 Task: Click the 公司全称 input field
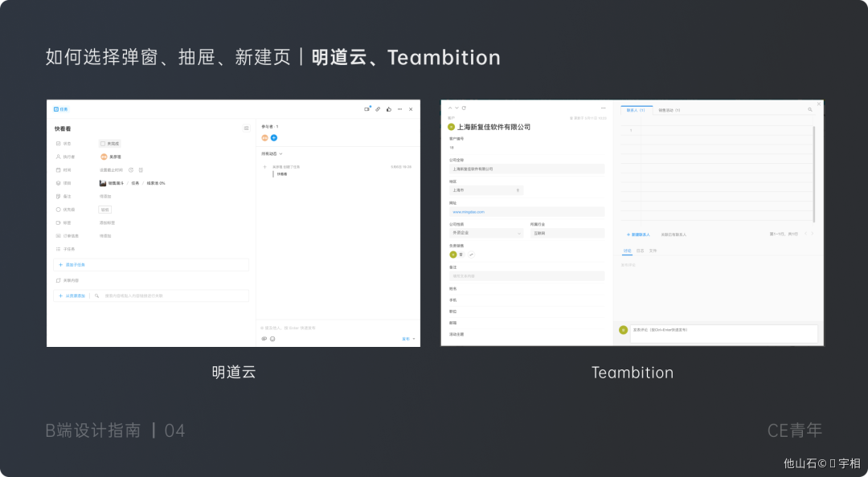point(526,169)
